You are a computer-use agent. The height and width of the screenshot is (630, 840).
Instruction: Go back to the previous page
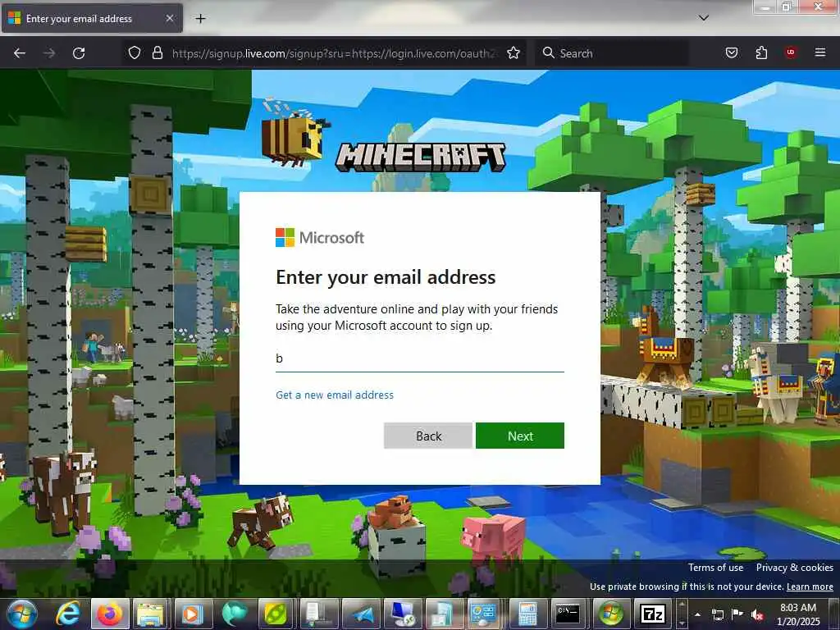pos(20,53)
